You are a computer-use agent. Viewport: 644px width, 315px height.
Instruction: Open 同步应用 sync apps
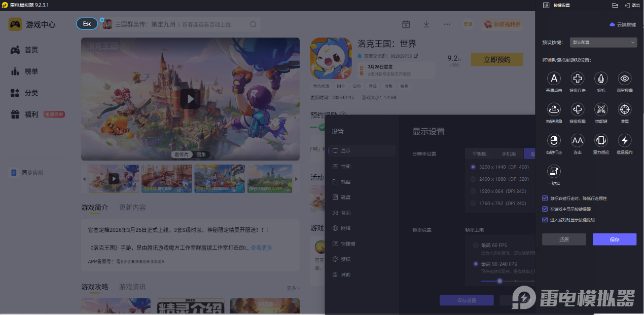[x=27, y=173]
